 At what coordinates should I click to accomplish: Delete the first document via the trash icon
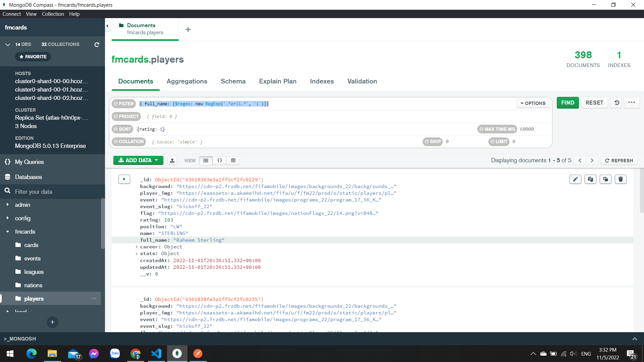(621, 179)
